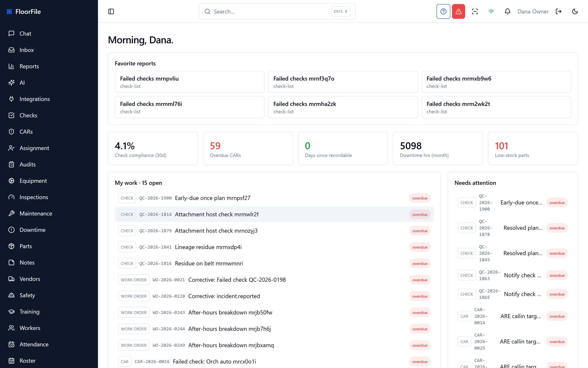Click the green wifi status icon
The width and height of the screenshot is (588, 368).
tap(491, 11)
